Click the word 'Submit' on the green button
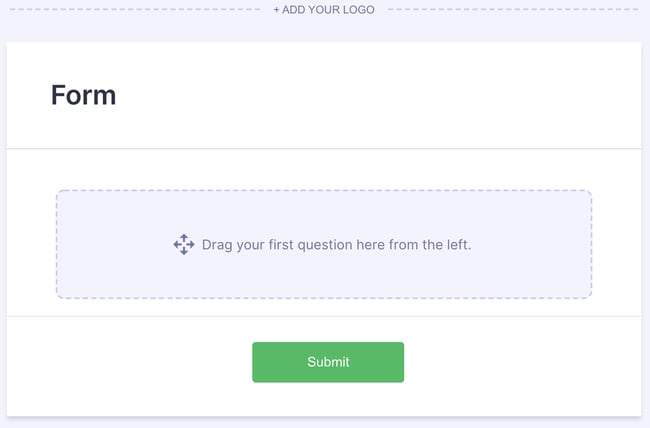The height and width of the screenshot is (428, 650). pos(328,362)
